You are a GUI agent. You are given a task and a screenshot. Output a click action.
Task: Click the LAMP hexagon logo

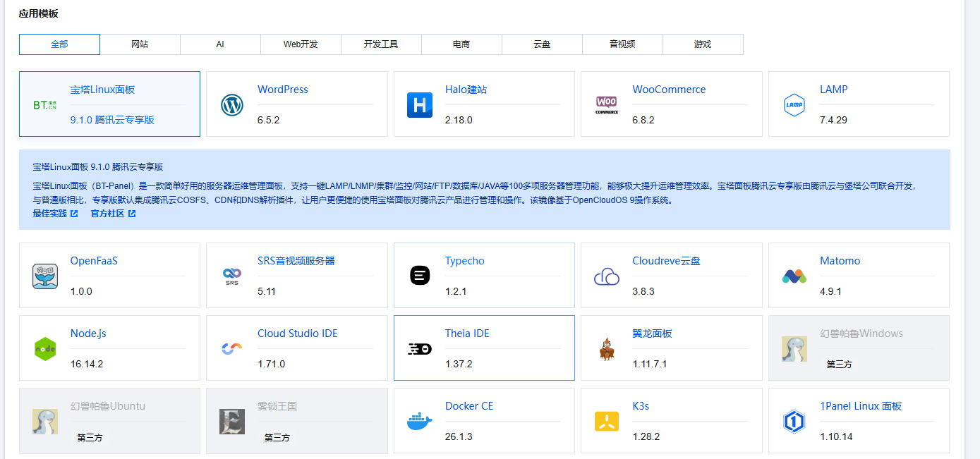pyautogui.click(x=794, y=105)
